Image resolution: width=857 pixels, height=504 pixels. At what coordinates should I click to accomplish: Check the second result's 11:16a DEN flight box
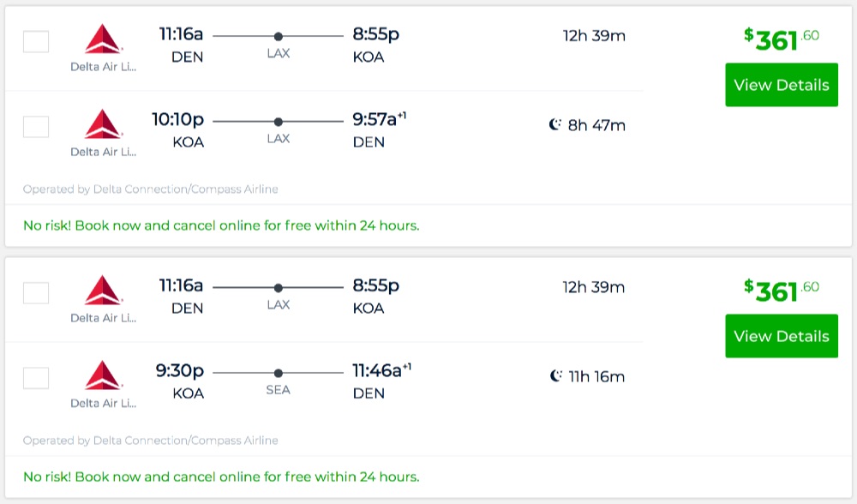[x=36, y=293]
